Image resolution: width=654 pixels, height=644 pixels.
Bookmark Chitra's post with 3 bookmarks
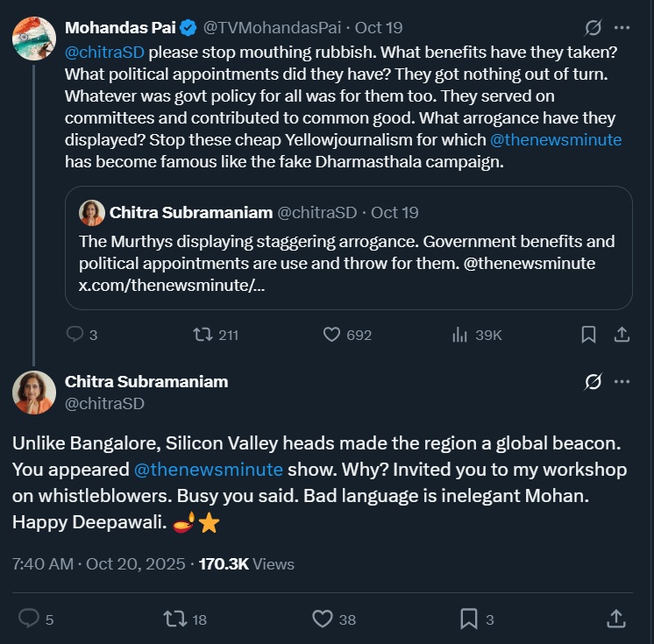[469, 619]
